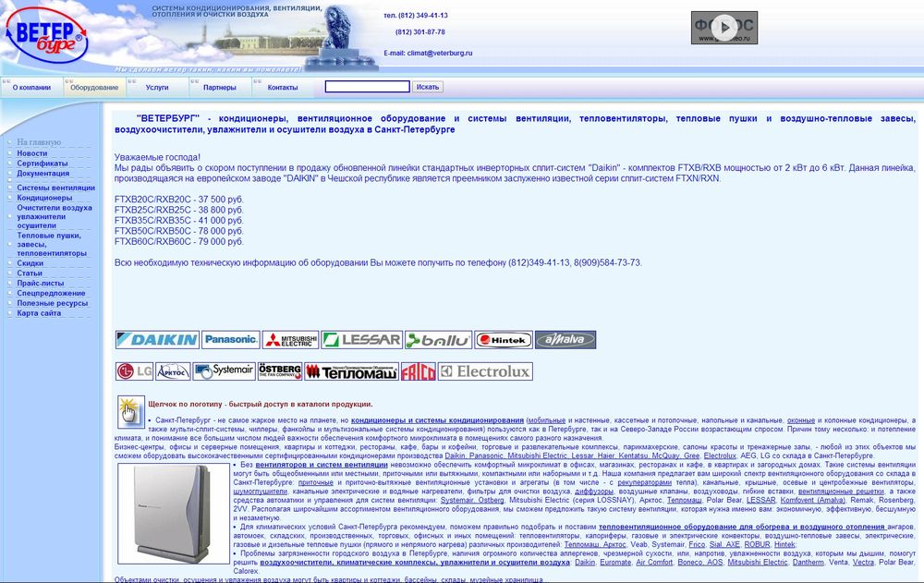
Task: Follow the кондиционеры и системы кондиционирования link
Action: [437, 420]
